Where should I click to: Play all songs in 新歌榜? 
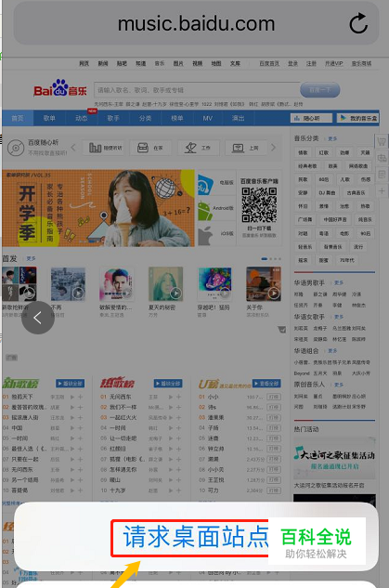pos(70,384)
